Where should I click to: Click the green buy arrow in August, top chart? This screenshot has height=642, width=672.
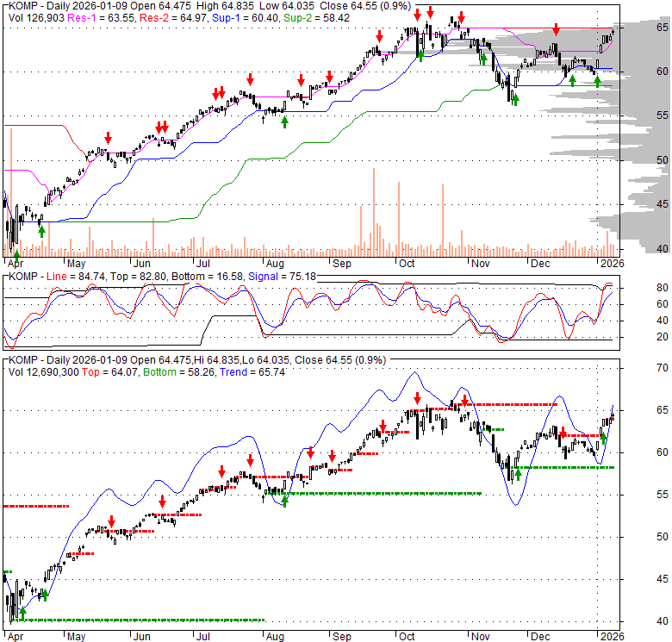tap(284, 122)
